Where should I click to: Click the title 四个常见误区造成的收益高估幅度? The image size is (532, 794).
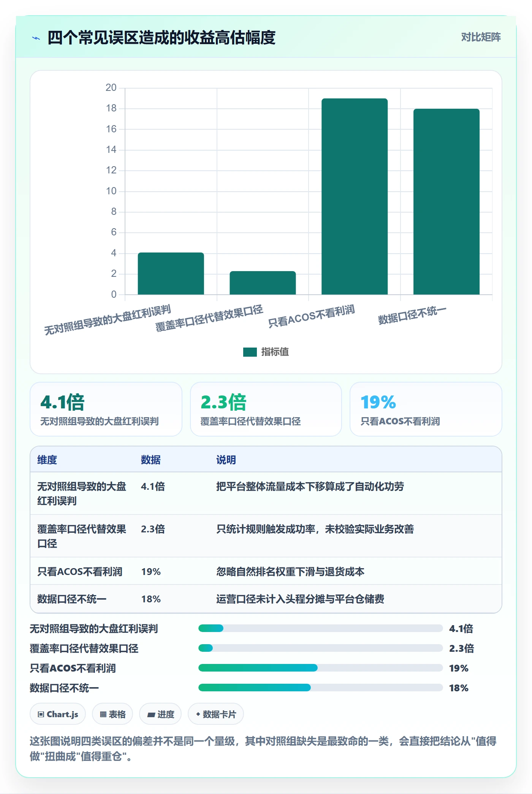[x=161, y=38]
